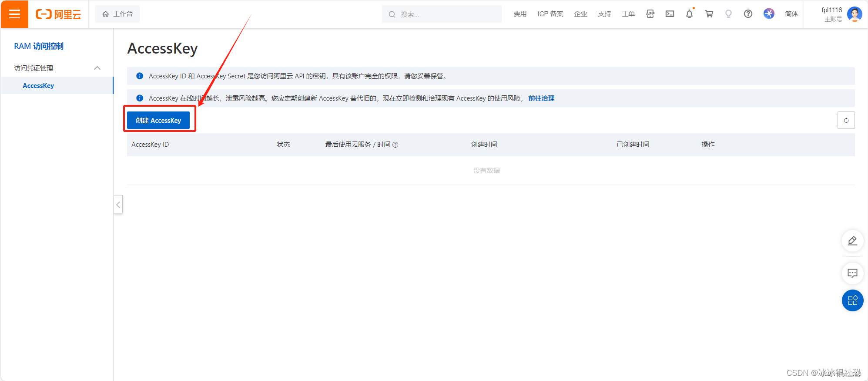Open RAM 访问控制 heading link
This screenshot has width=868, height=381.
click(x=39, y=46)
